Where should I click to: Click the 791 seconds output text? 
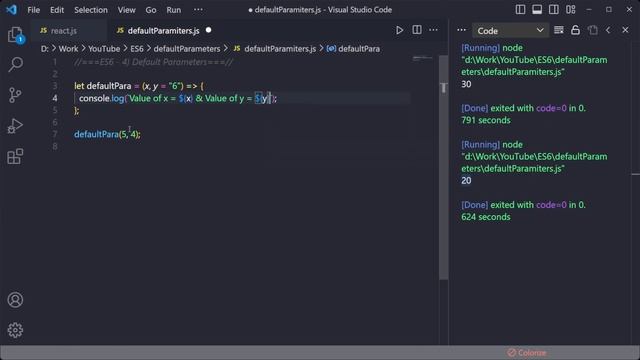[x=486, y=120]
